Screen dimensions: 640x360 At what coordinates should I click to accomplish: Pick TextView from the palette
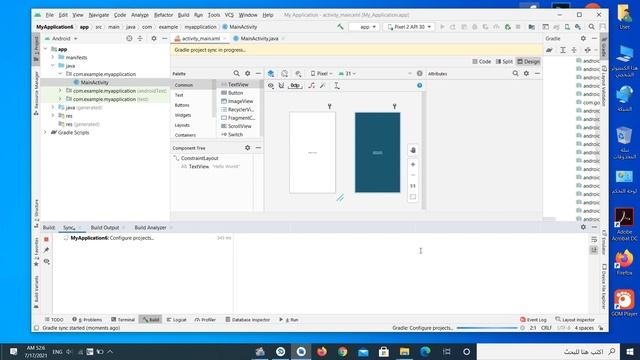(238, 84)
